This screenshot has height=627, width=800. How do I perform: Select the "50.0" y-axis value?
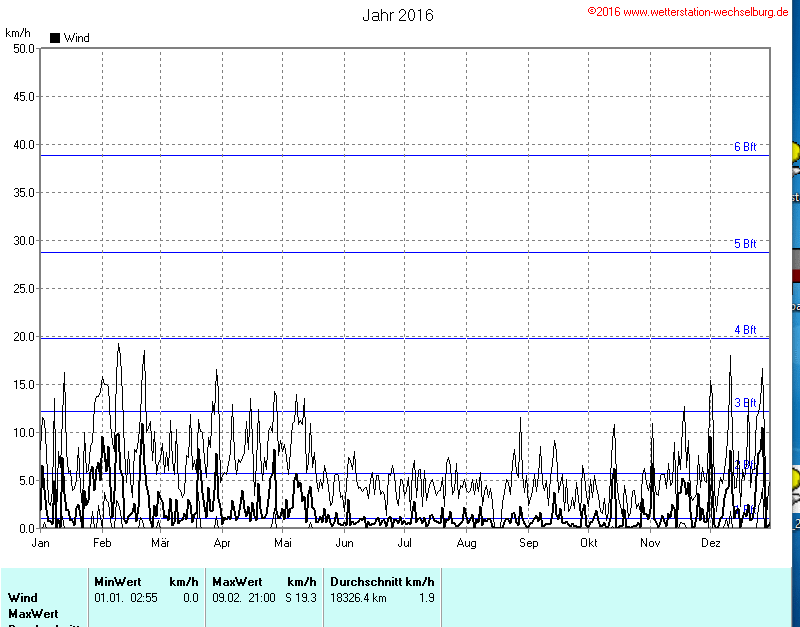click(x=24, y=49)
